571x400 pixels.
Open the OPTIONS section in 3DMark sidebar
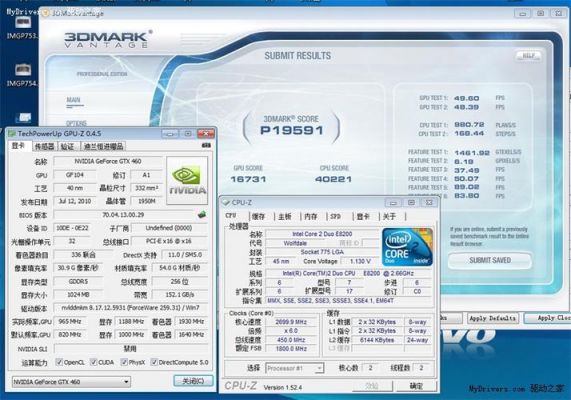(x=76, y=123)
